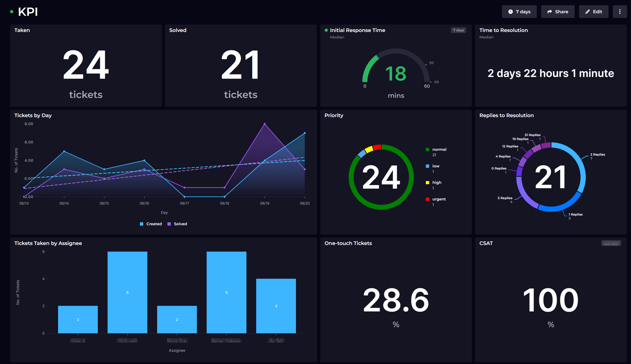Toggle normal priority legend entry
The width and height of the screenshot is (631, 364).
(x=439, y=150)
